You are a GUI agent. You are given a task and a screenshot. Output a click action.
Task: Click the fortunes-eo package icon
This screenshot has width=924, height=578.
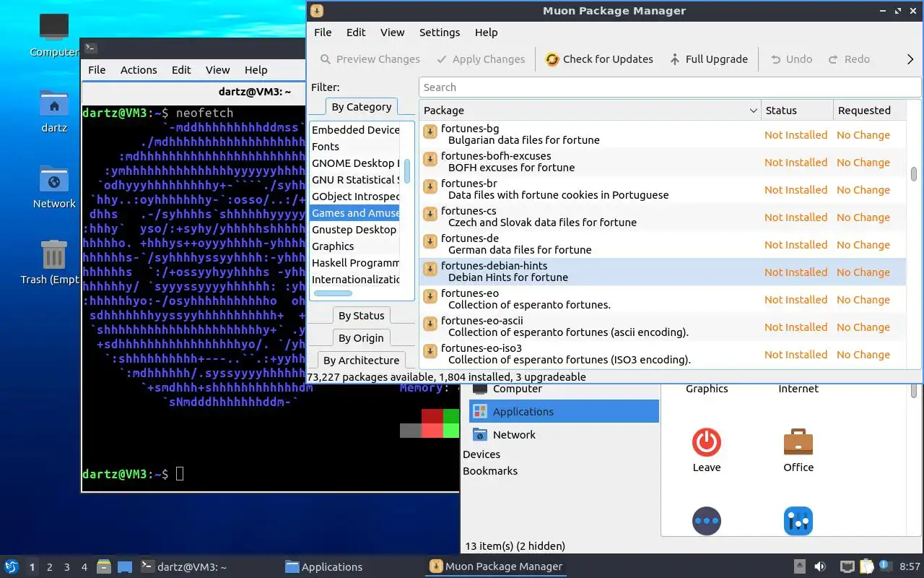coord(430,296)
